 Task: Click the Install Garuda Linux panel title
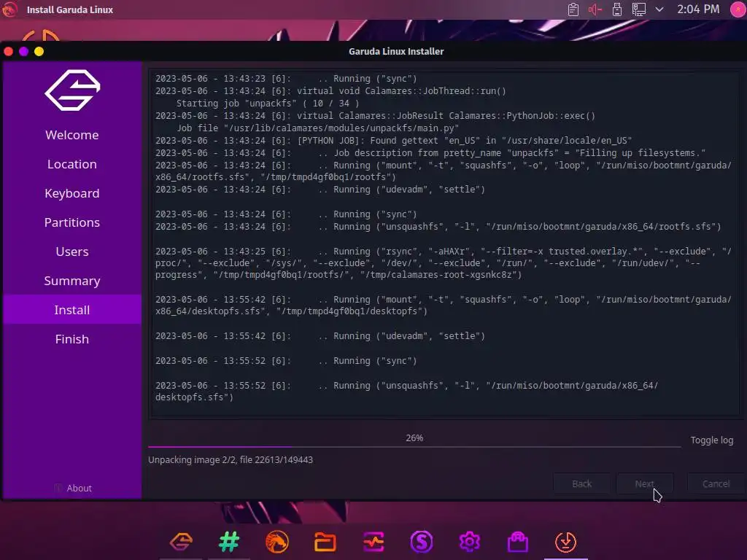pos(70,9)
